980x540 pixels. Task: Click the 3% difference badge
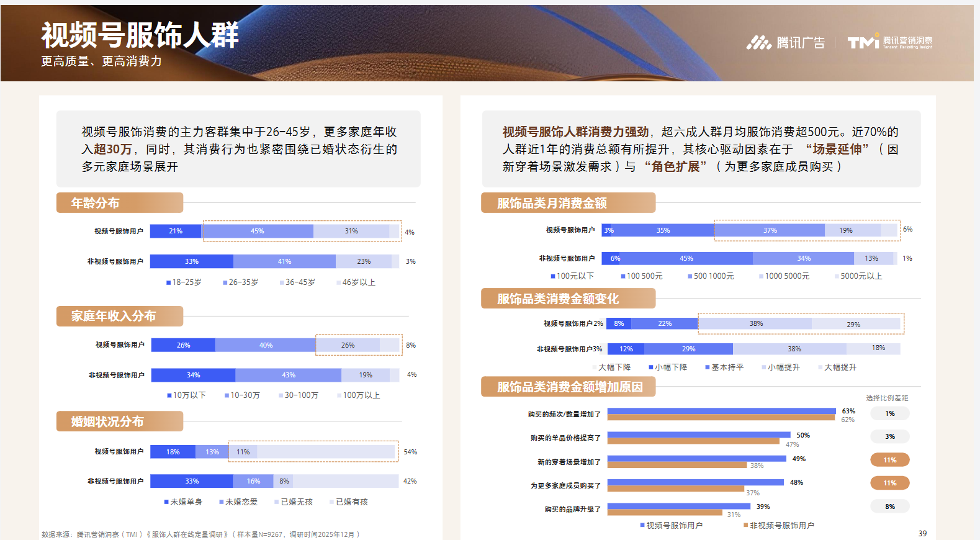[x=889, y=436]
